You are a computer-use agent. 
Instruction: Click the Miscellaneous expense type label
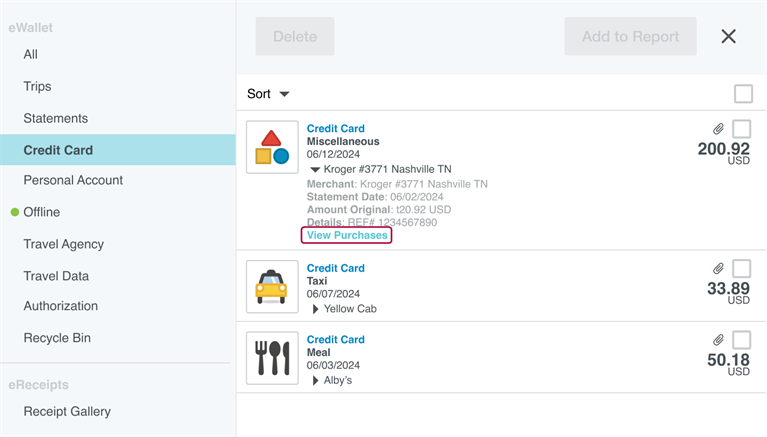(x=343, y=141)
